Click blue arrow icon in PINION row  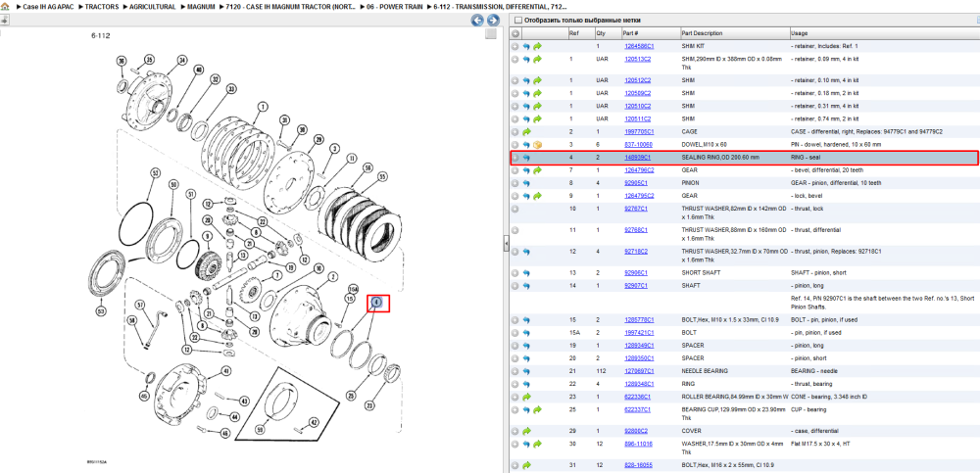pos(526,183)
